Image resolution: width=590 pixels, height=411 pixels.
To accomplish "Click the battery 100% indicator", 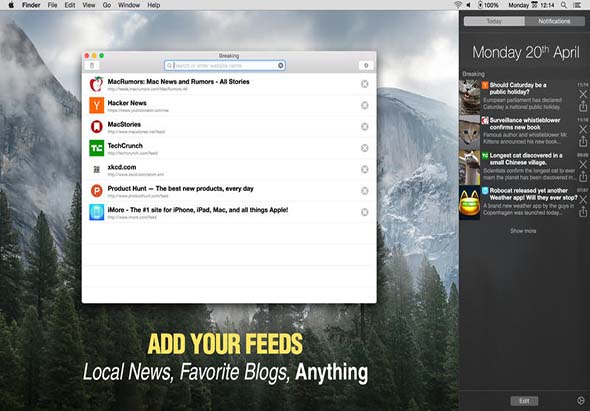I will pyautogui.click(x=488, y=5).
